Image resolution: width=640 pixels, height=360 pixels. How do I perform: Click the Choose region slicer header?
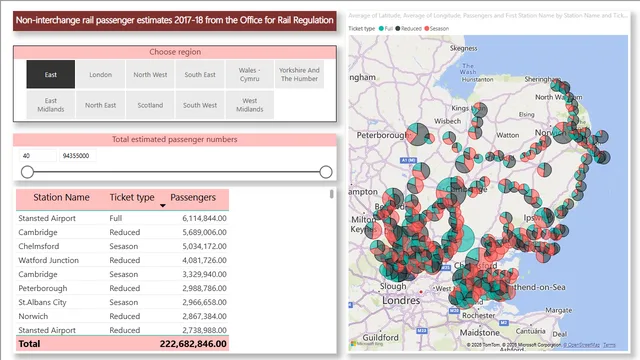point(175,52)
